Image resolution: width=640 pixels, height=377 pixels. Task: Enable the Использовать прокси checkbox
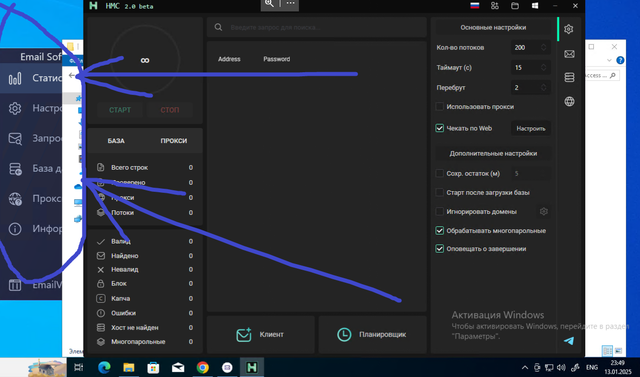tap(440, 106)
